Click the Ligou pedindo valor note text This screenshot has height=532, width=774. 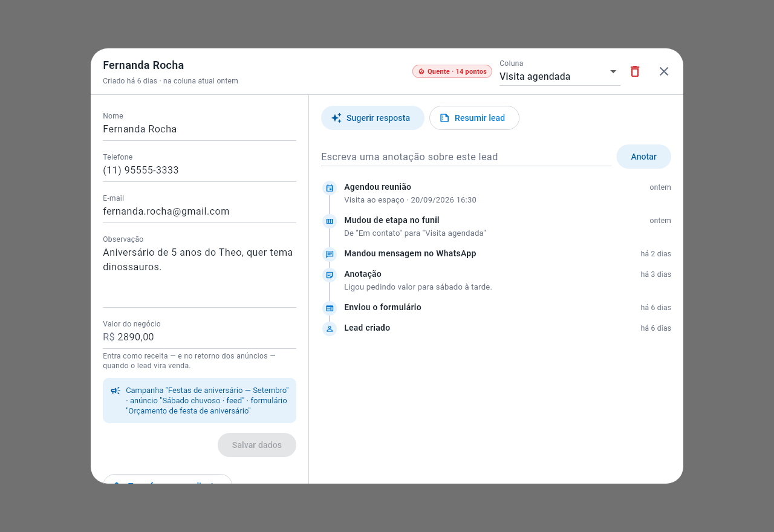(418, 287)
